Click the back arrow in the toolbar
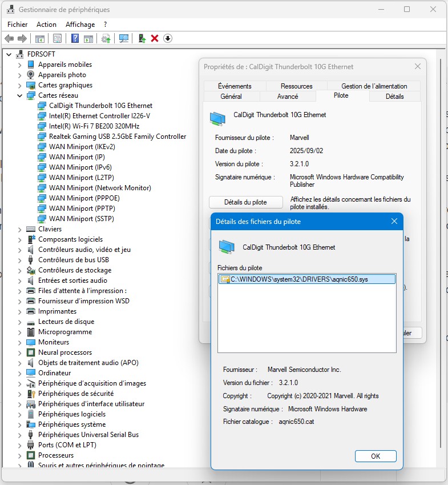Image resolution: width=448 pixels, height=485 pixels. pos(9,38)
